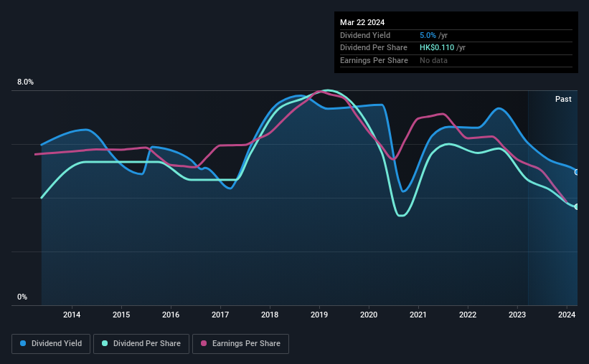Toggle the Earnings Per Share legend button
Screen dimensions: 589x364
pos(240,344)
